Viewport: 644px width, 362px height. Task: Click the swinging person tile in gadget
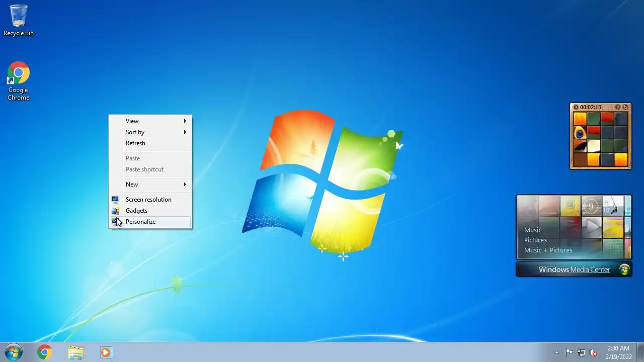(613, 207)
